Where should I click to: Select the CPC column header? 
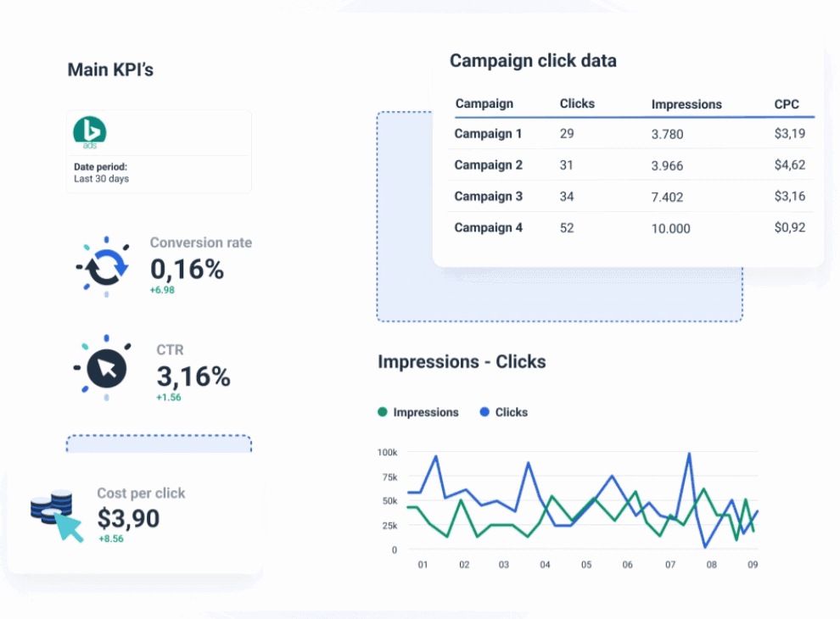click(788, 104)
